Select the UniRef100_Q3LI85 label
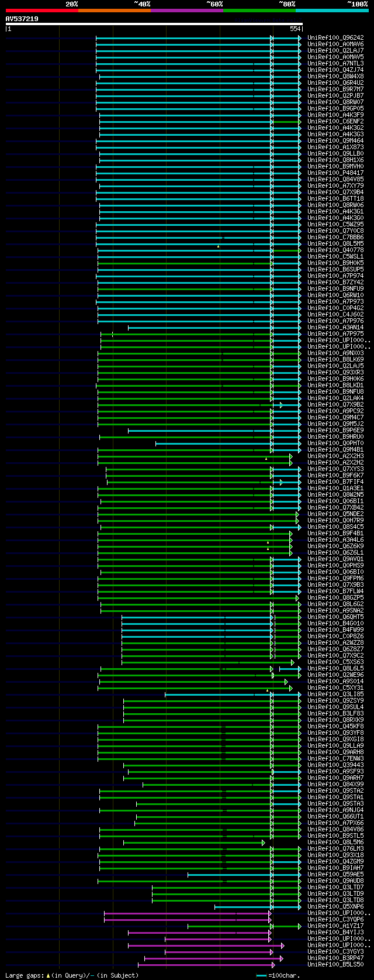This screenshot has height=980, width=374. 335,694
